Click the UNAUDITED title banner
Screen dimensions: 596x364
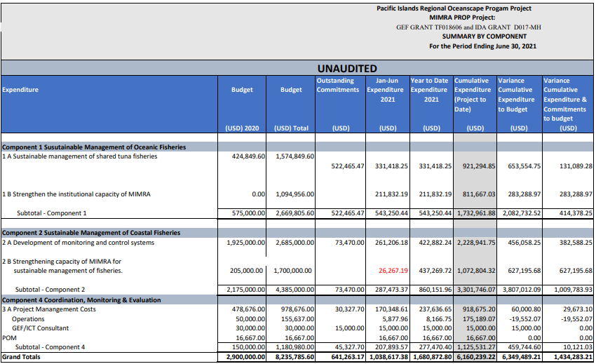(346, 68)
